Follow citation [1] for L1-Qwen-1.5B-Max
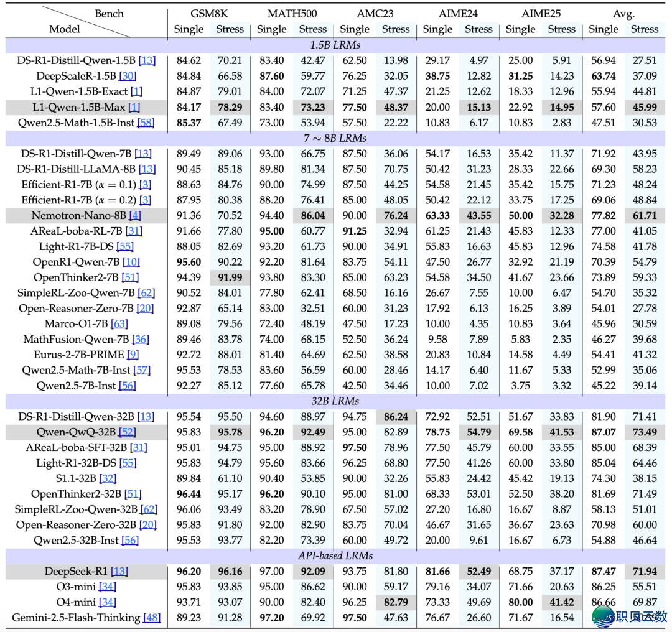 pos(134,107)
